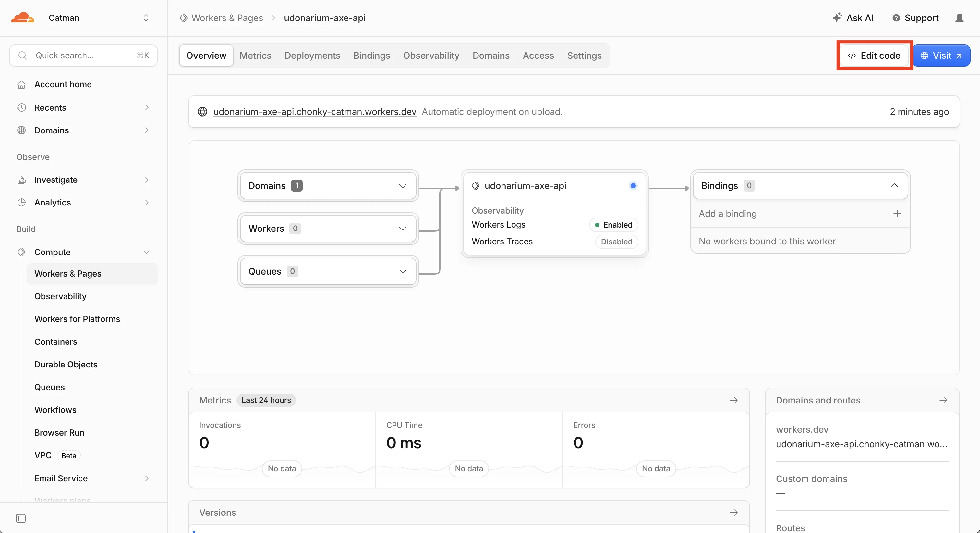Click Account home house icon
The height and width of the screenshot is (533, 980).
click(x=21, y=84)
